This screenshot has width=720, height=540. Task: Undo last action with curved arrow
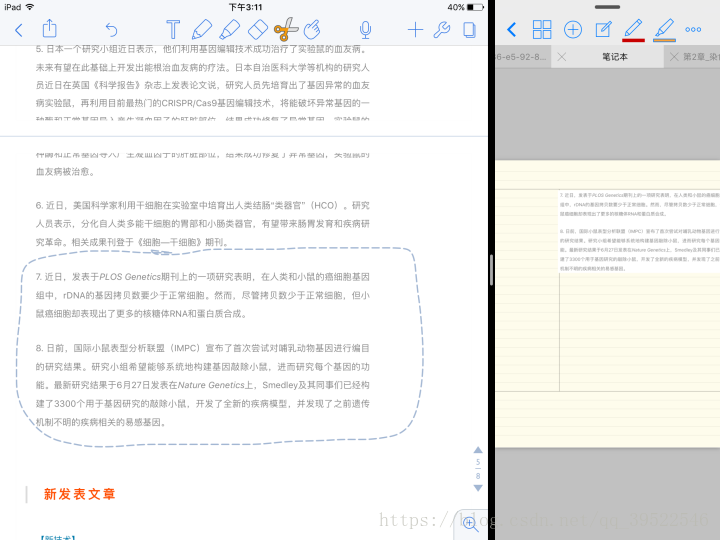[x=111, y=30]
